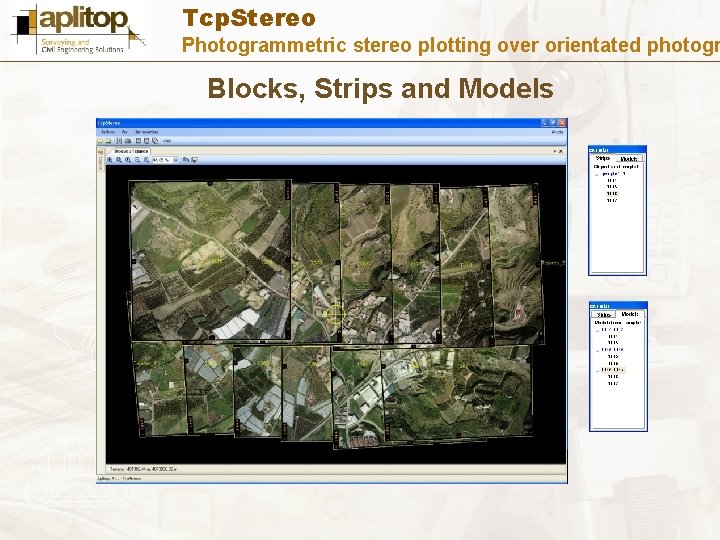This screenshot has width=720, height=540.
Task: Collapse the 1115-1116 model node in lower panel
Action: click(x=597, y=351)
